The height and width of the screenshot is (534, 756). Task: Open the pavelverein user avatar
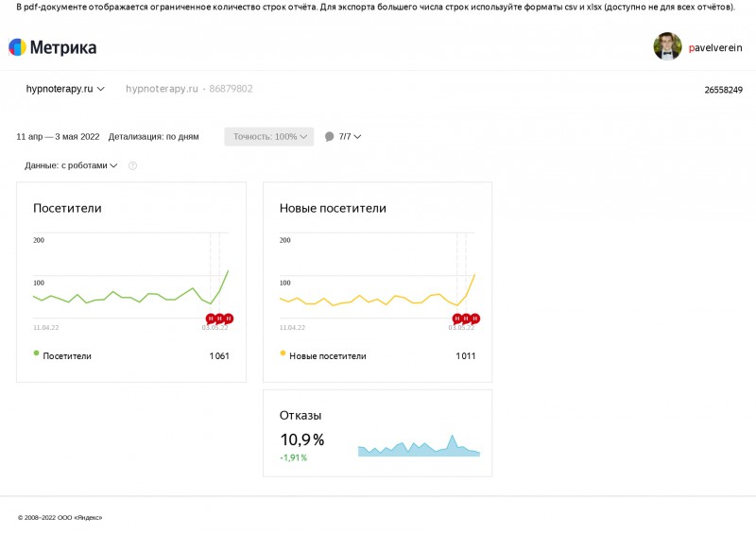coord(667,47)
